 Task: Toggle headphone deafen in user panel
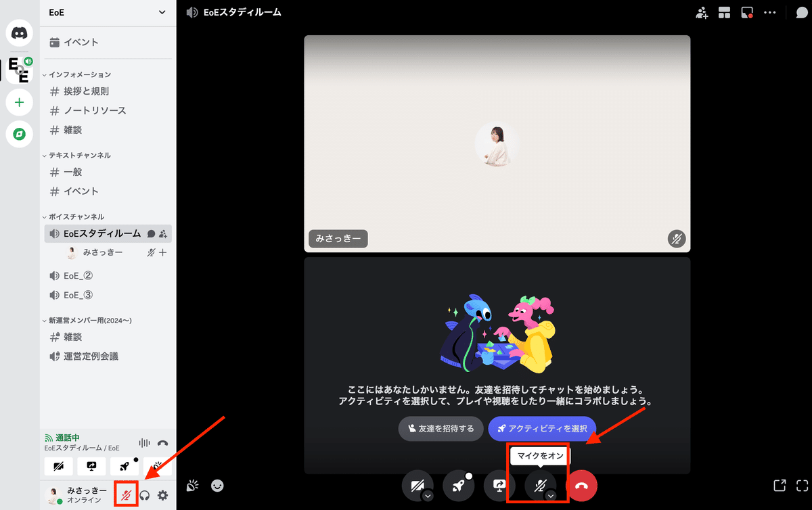point(145,496)
